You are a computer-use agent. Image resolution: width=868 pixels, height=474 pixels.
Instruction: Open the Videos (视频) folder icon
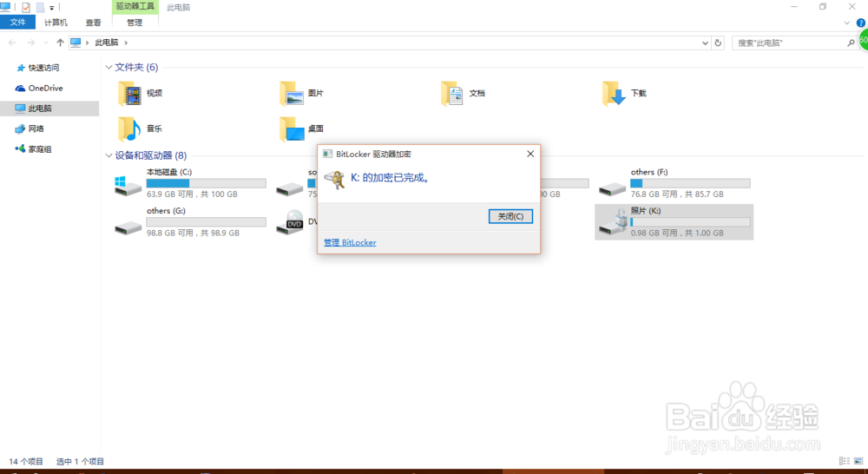pyautogui.click(x=129, y=93)
